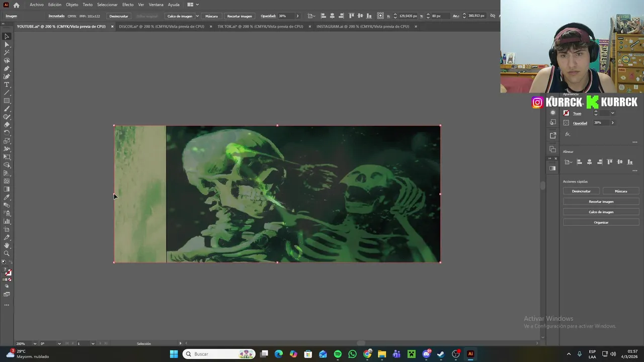Image resolution: width=644 pixels, height=362 pixels.
Task: Set the reference point locator
Action: [381, 16]
